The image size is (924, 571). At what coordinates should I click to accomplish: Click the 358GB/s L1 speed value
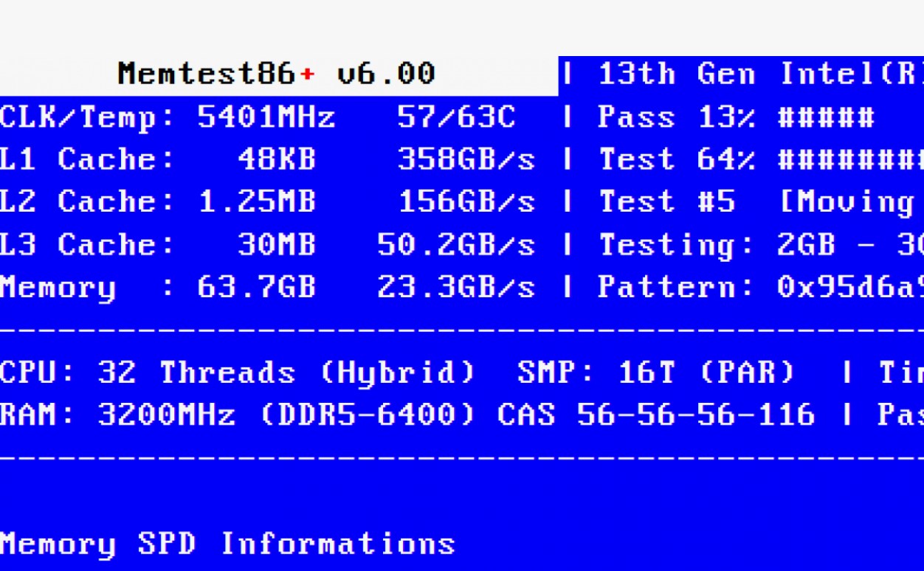[x=466, y=159]
